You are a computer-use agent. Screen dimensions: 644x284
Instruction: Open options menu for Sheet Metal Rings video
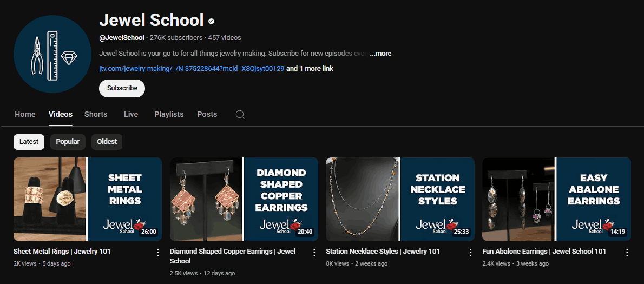point(157,253)
